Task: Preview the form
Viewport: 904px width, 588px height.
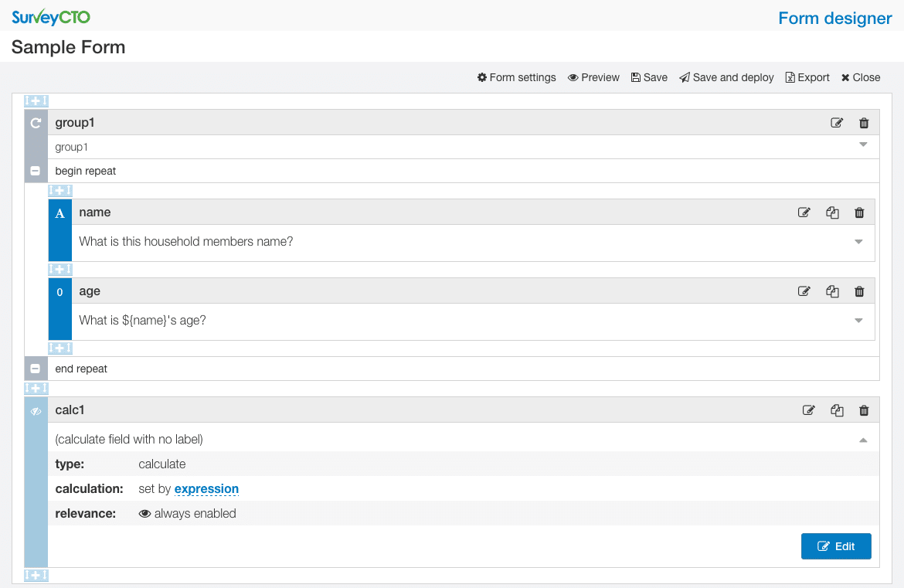Action: click(x=593, y=77)
